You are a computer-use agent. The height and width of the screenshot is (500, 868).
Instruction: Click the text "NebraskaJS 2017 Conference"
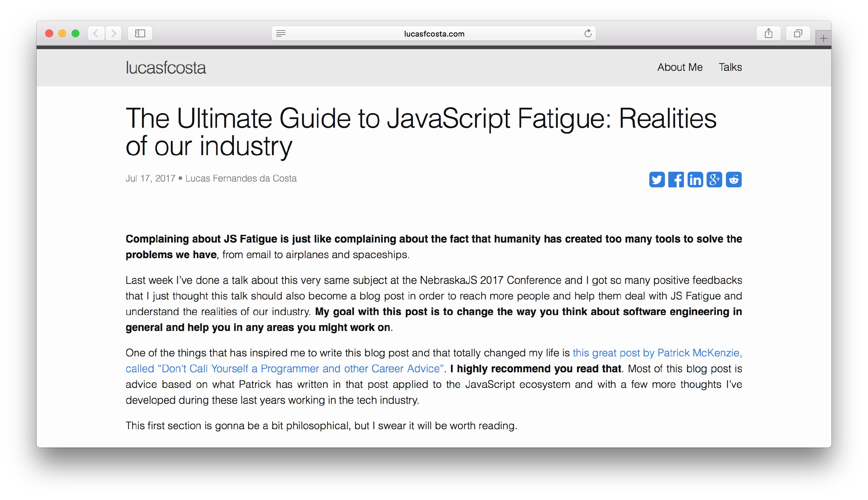point(491,280)
